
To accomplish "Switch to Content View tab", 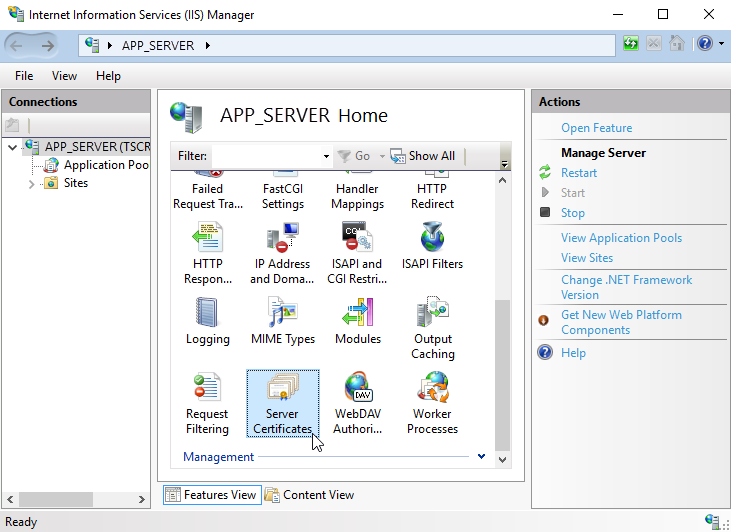I will click(x=310, y=495).
